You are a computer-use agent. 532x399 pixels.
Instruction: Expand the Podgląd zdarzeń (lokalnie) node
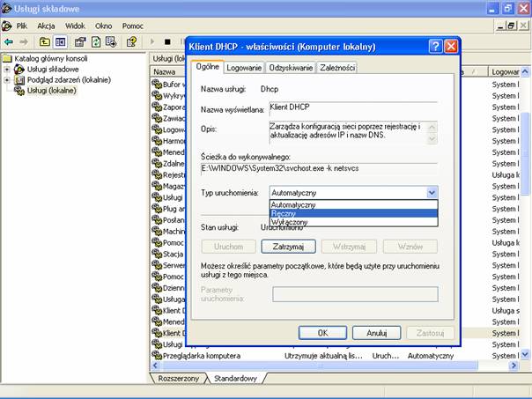7,80
